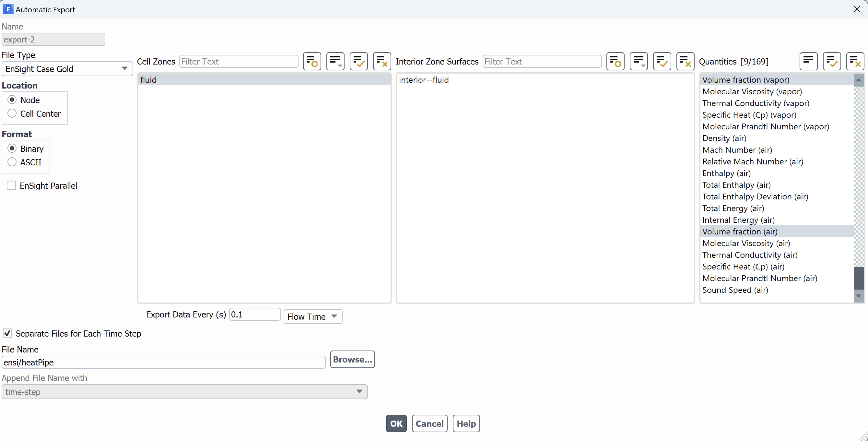Open the Append File Name with dropdown
The height and width of the screenshot is (441, 868).
(x=184, y=392)
